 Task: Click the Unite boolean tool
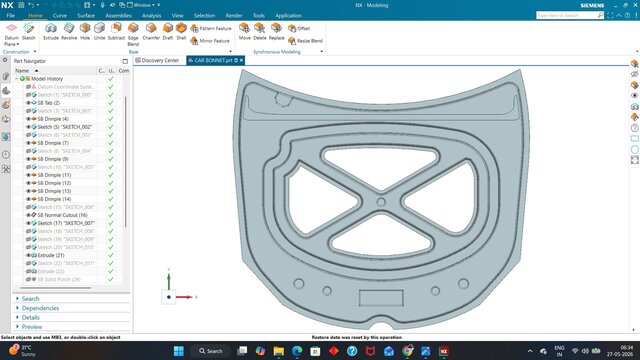100,31
